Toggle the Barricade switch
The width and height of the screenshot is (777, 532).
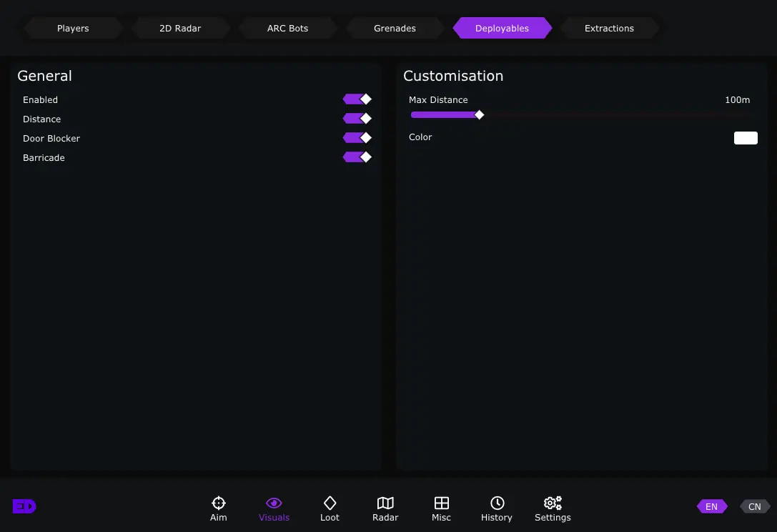coord(357,157)
